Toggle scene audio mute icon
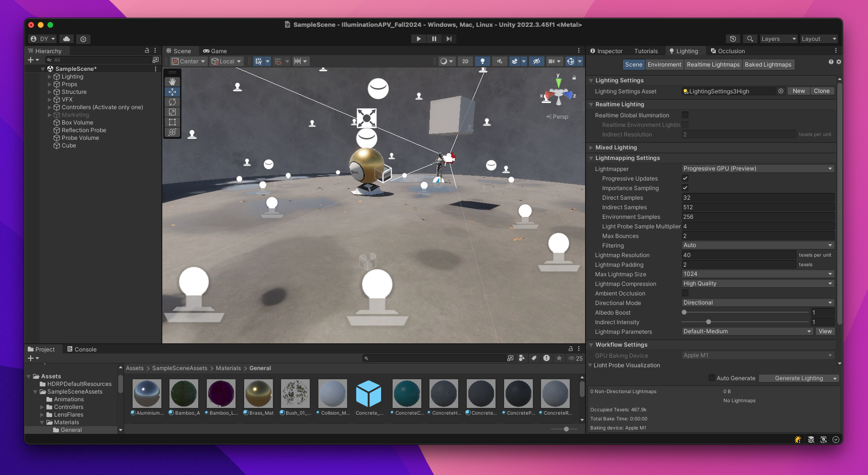 (499, 61)
